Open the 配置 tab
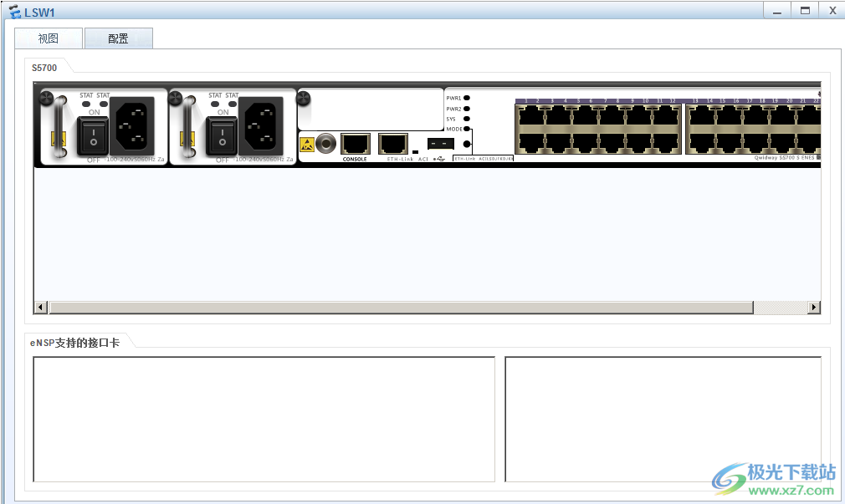This screenshot has height=504, width=845. [x=119, y=38]
